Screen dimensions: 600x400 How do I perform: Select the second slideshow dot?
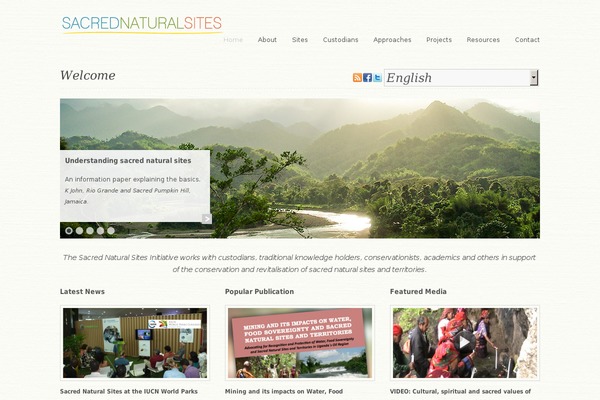point(79,230)
